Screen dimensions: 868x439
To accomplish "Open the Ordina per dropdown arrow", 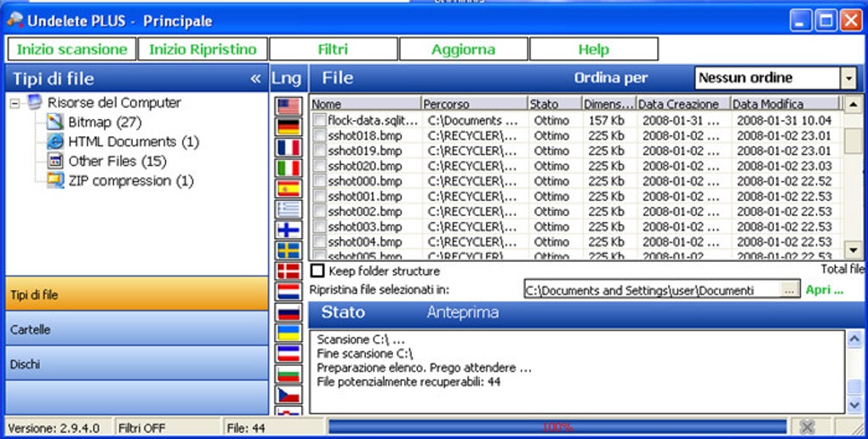I will (x=848, y=78).
